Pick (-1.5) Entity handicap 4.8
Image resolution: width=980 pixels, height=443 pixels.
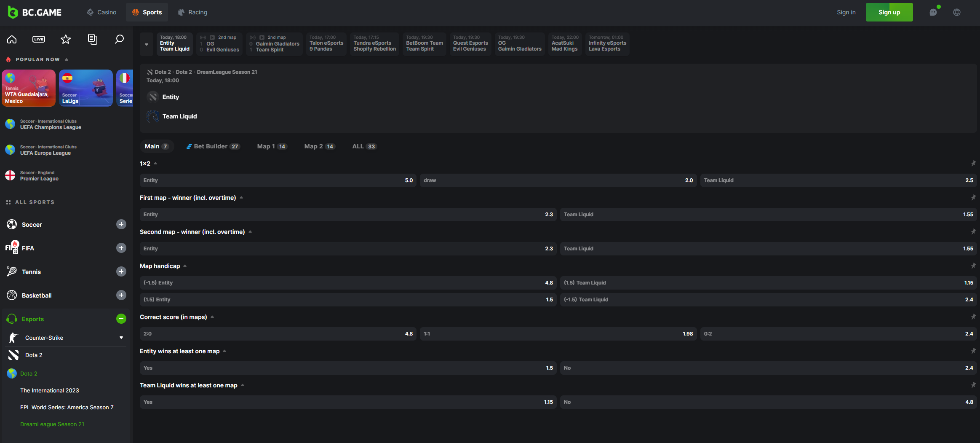(348, 282)
